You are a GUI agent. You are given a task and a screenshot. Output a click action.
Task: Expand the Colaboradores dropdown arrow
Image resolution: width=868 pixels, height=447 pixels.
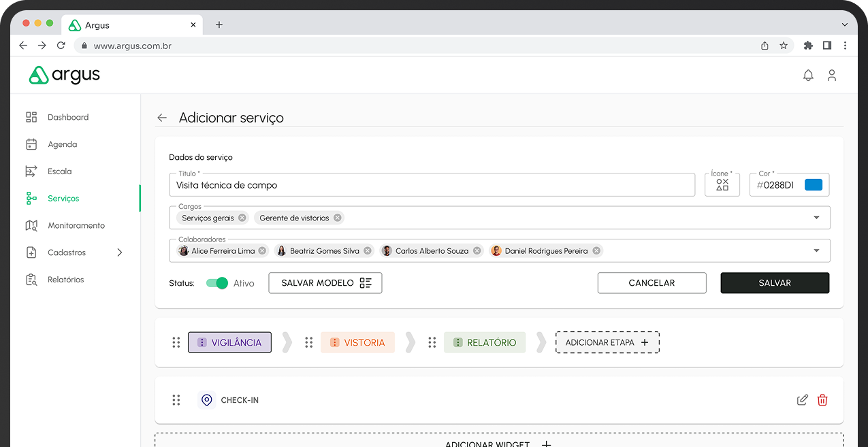click(x=816, y=251)
